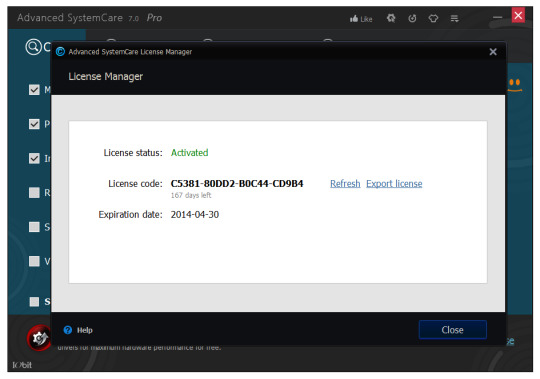Click the red driver booster gear icon
The width and height of the screenshot is (540, 379).
(39, 338)
